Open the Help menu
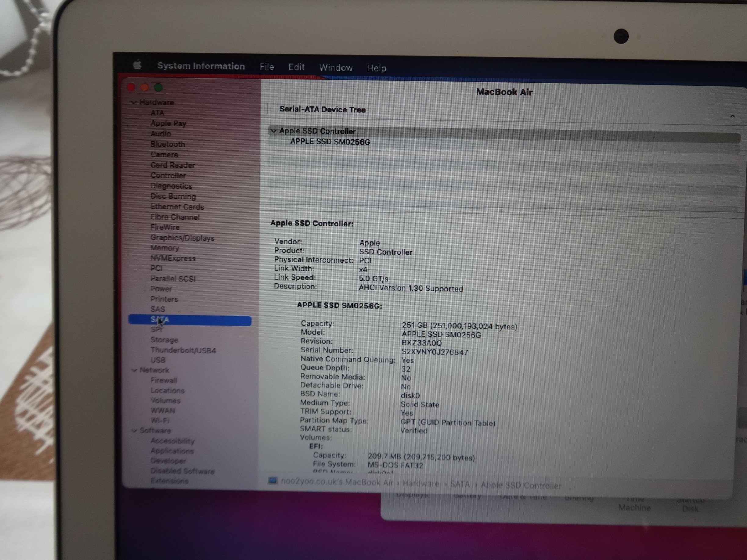This screenshot has width=747, height=560. 377,68
